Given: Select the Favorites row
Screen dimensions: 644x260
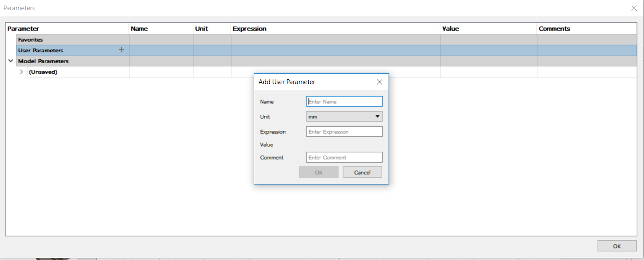Looking at the screenshot, I should (326, 39).
